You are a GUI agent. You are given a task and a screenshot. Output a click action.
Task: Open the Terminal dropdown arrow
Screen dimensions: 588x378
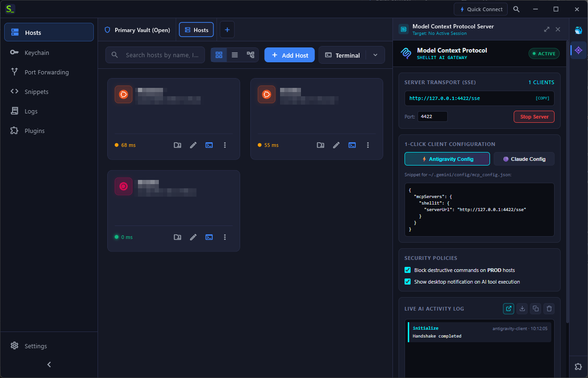[x=375, y=55]
